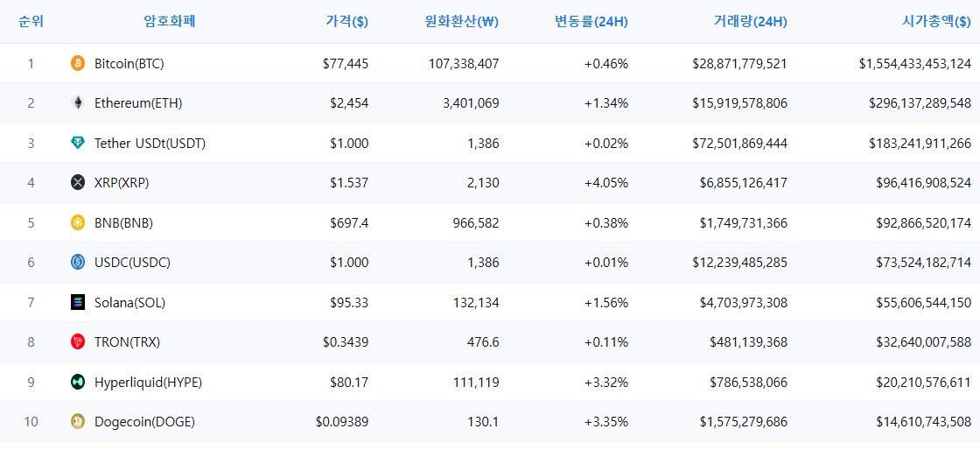Viewport: 980px width, 450px height.
Task: Open Bitcoin(BTC) name link
Action: tap(129, 63)
